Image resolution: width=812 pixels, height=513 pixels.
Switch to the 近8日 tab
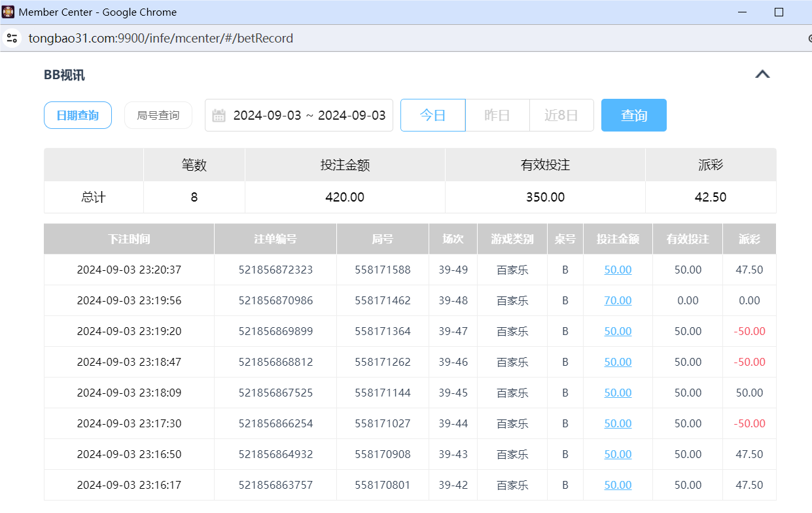[x=561, y=115]
